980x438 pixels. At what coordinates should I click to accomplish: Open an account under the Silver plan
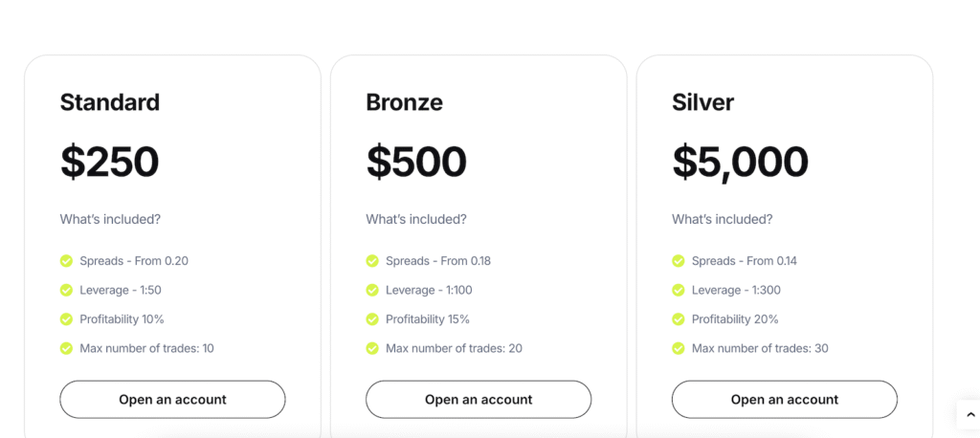785,399
